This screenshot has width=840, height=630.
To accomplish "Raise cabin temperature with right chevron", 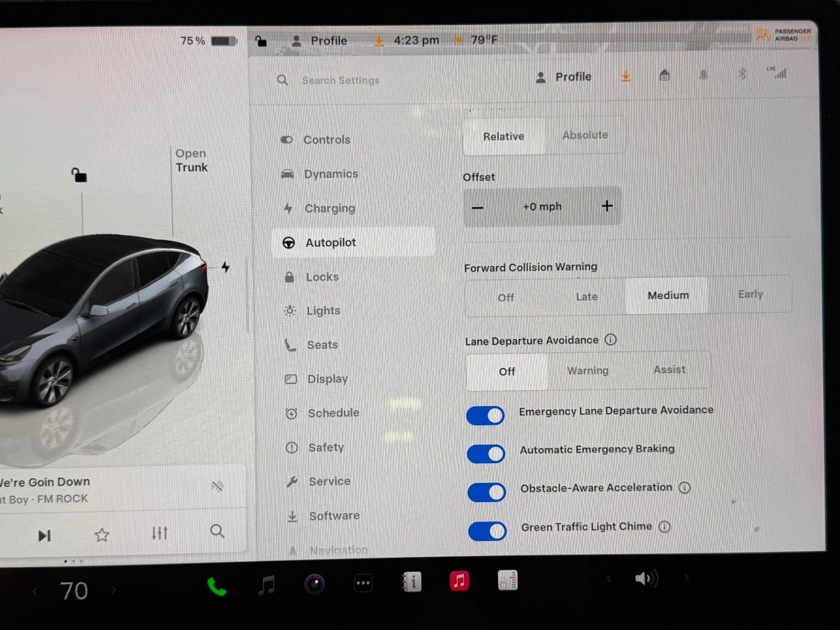I will pos(113,590).
